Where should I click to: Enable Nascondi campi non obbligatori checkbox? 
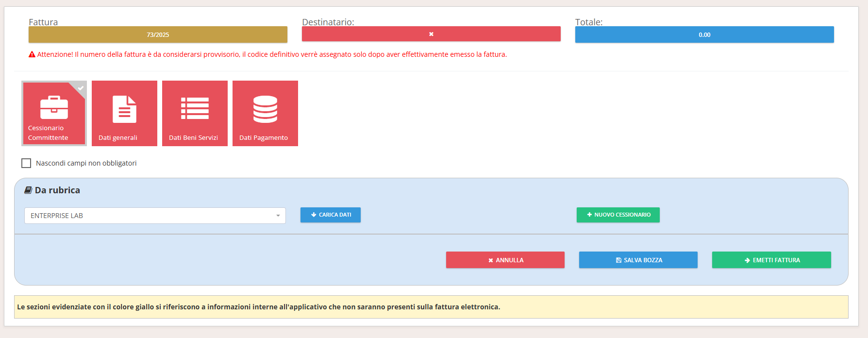coord(26,163)
